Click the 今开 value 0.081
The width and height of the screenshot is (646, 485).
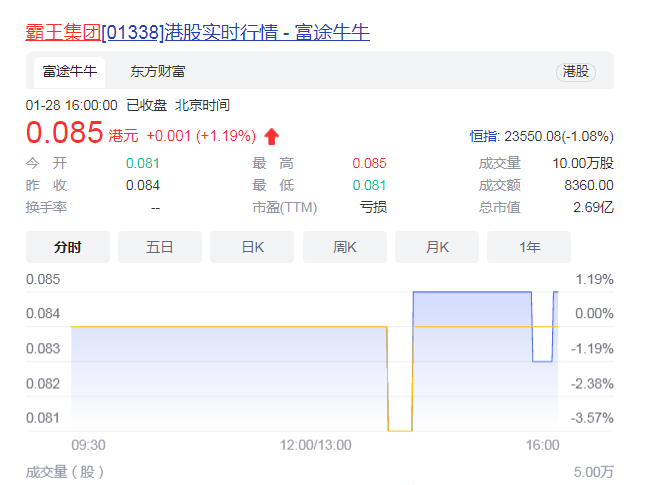click(x=143, y=164)
